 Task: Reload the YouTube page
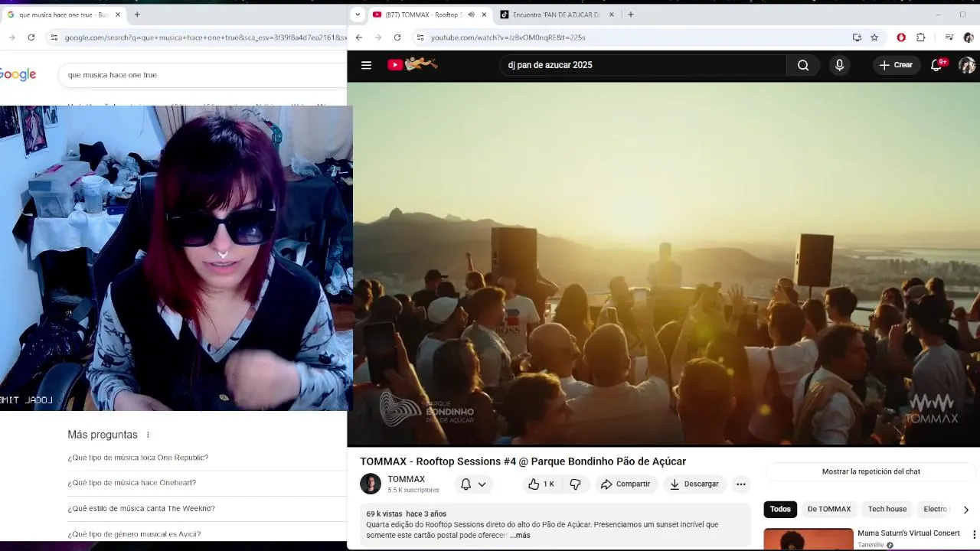[x=397, y=37]
